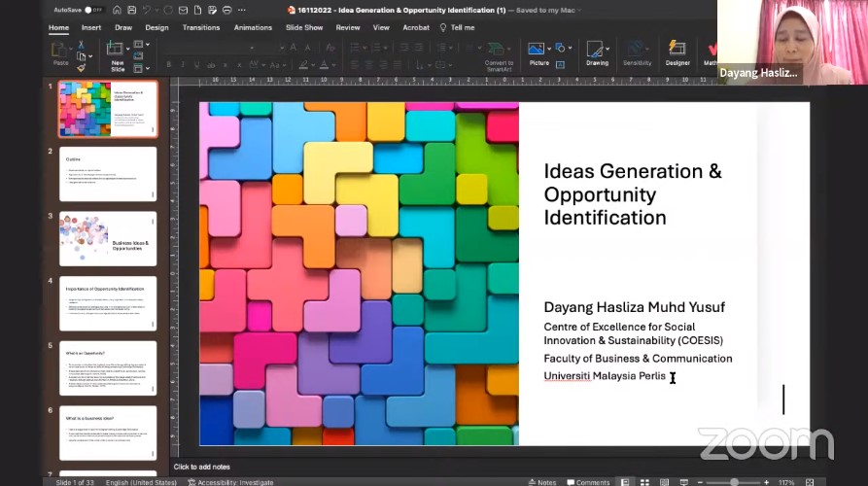Click the Print icon in title bar

227,10
